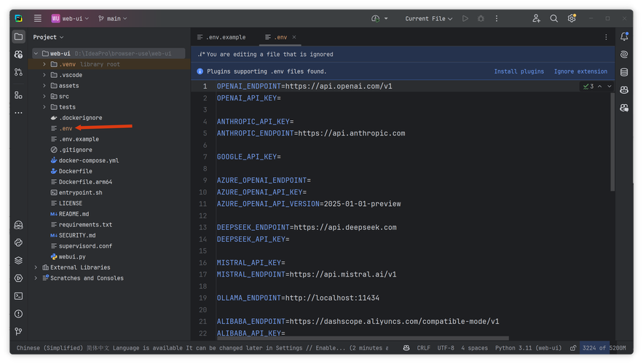
Task: Click CRLF line separator in status bar
Action: point(424,348)
